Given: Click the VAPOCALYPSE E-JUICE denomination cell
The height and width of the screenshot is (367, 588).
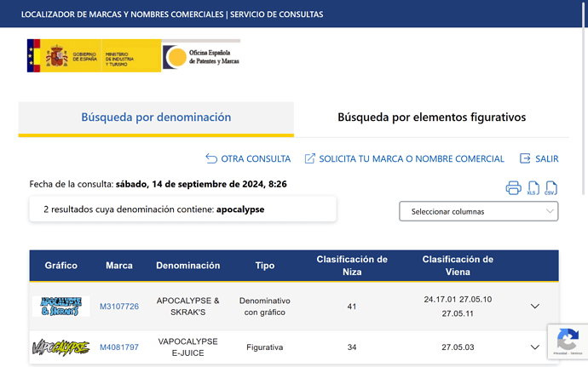Looking at the screenshot, I should pos(187,347).
